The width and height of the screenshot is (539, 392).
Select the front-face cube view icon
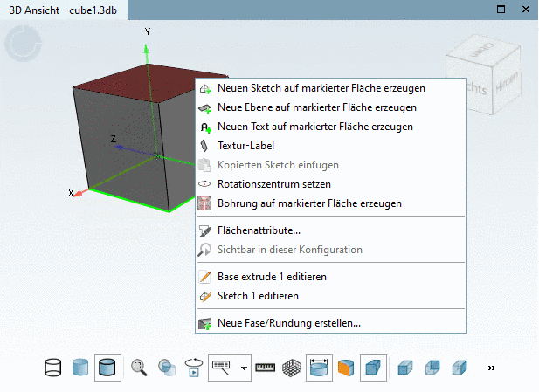(x=405, y=368)
